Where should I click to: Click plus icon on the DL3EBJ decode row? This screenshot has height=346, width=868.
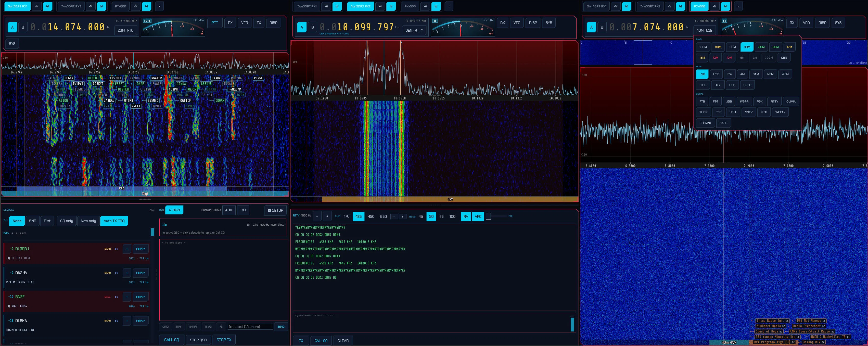[127, 249]
